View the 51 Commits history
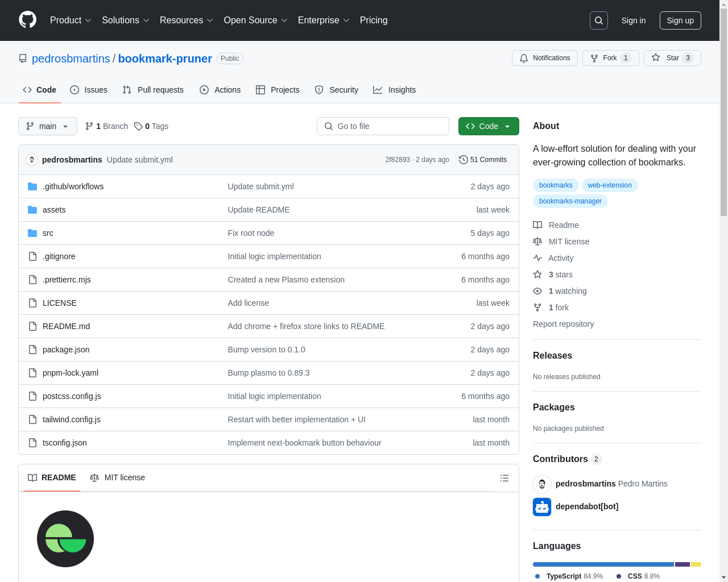Screen dimensions: 728x582 point(483,160)
